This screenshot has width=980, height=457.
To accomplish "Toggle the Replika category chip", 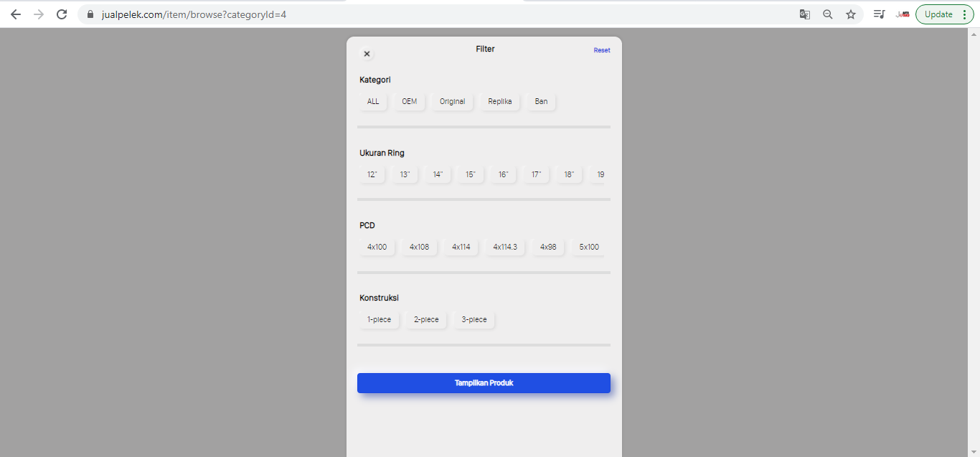I will click(500, 102).
